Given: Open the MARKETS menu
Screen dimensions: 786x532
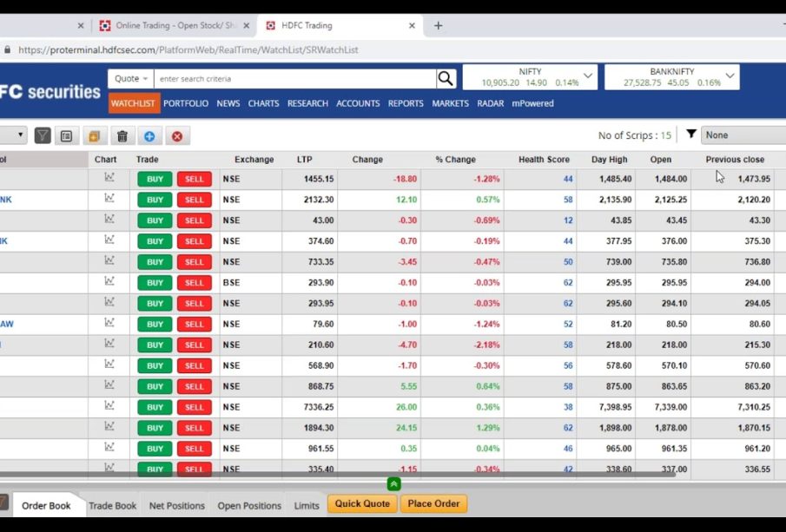Looking at the screenshot, I should tap(450, 103).
